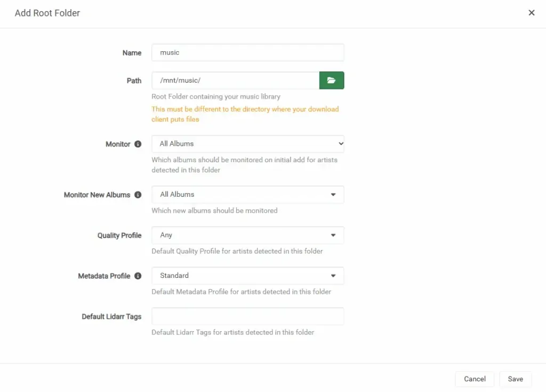Focus the Name text field
The width and height of the screenshot is (546, 392).
[247, 53]
